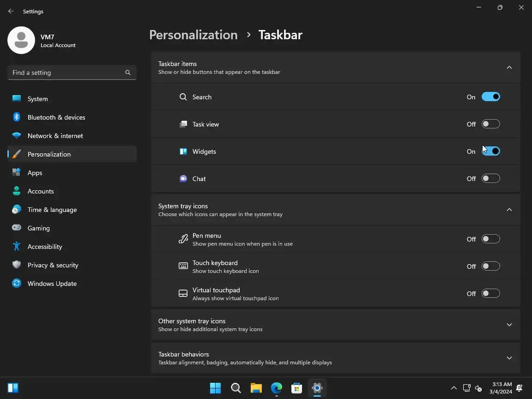Open notifications bell in system tray

(x=519, y=388)
